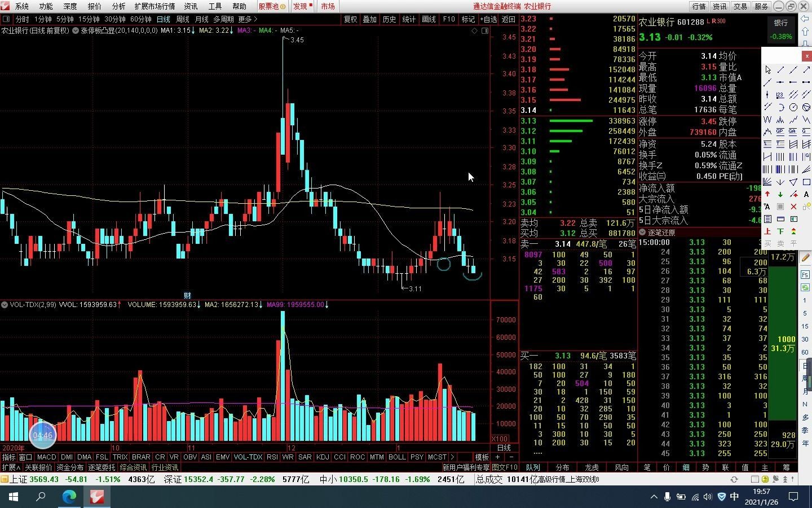The image size is (812, 508).
Task: Place a green down arrow marker
Action: (780, 194)
